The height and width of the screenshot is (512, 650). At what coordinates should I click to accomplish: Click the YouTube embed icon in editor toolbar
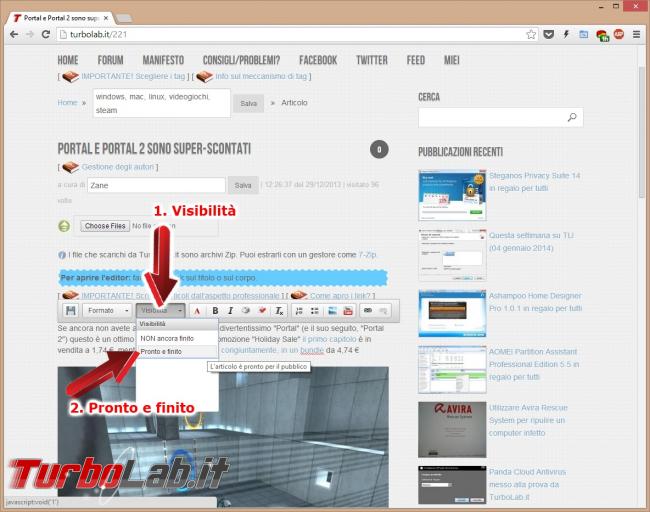pyautogui.click(x=348, y=311)
